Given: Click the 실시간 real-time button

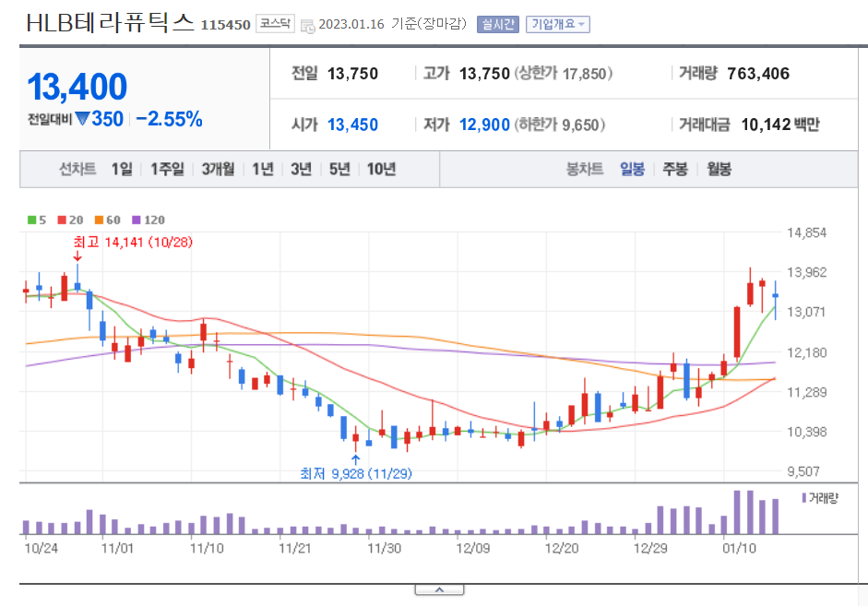Looking at the screenshot, I should pos(498,24).
